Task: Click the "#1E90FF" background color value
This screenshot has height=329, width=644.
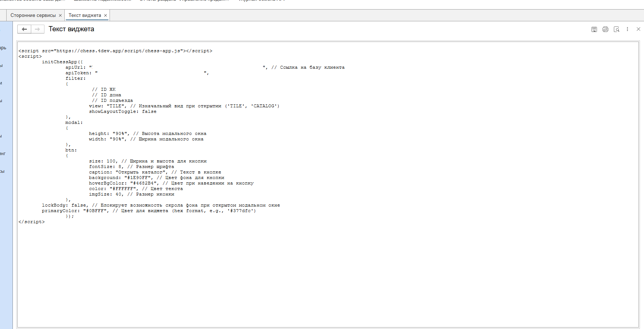Action: 137,178
